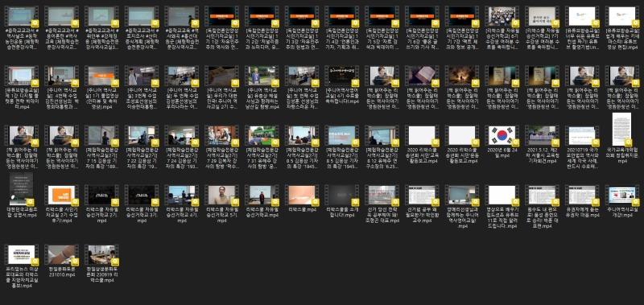Select 2020 리박스쿨 송년회 시민 교육 활동보고.mp4

point(422,145)
